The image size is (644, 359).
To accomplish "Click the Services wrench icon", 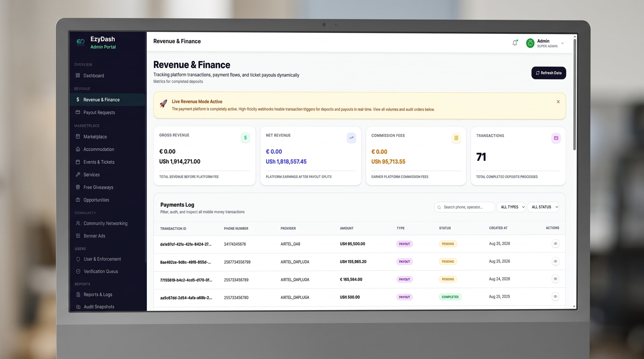I will point(78,175).
